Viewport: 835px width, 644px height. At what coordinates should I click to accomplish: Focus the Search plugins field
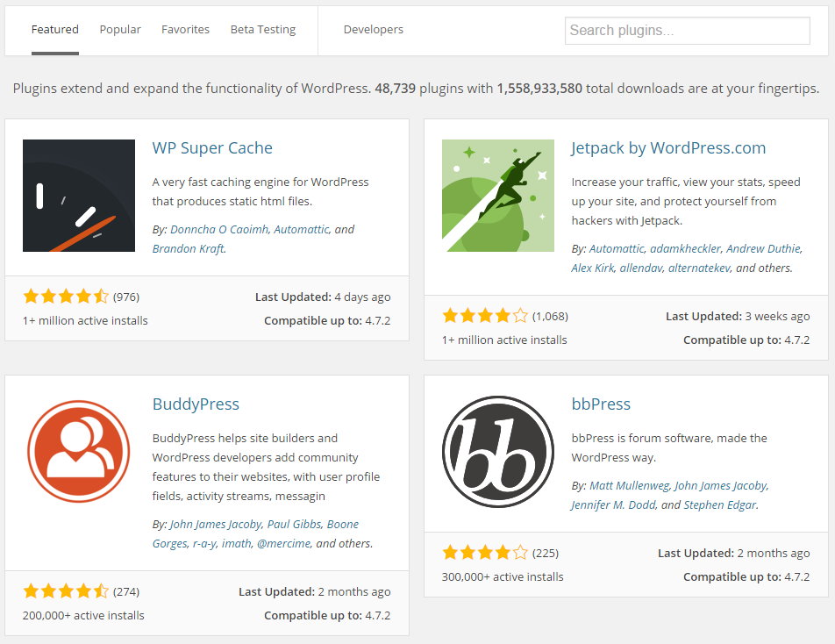pos(688,31)
